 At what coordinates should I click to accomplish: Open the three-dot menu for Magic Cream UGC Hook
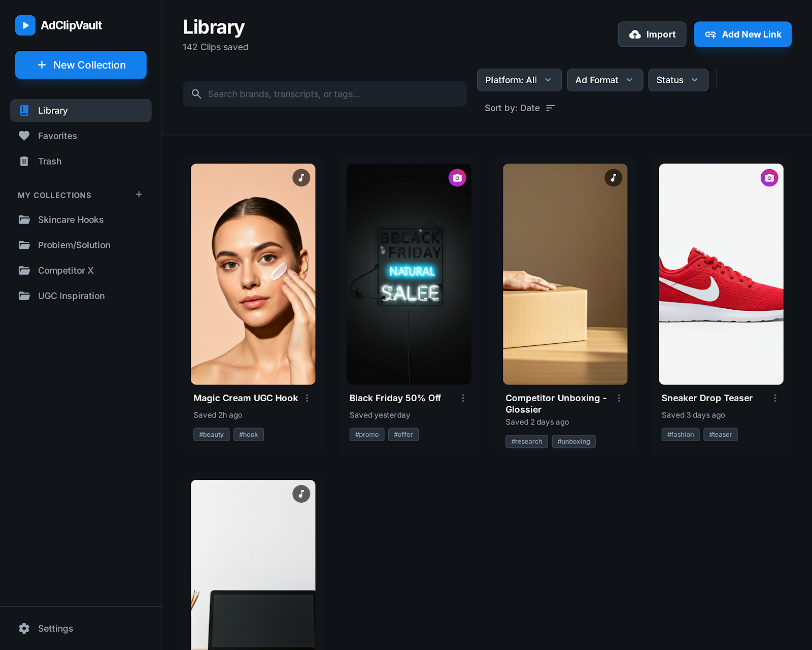(307, 398)
